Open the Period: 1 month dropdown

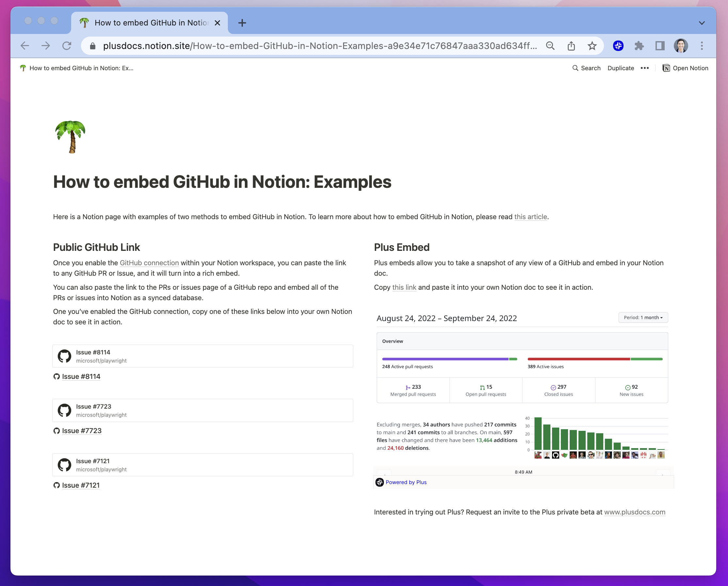pyautogui.click(x=643, y=317)
